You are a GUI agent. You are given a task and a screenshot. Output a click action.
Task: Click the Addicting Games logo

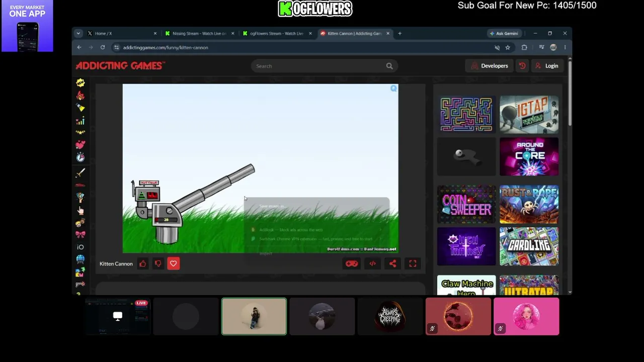point(120,66)
